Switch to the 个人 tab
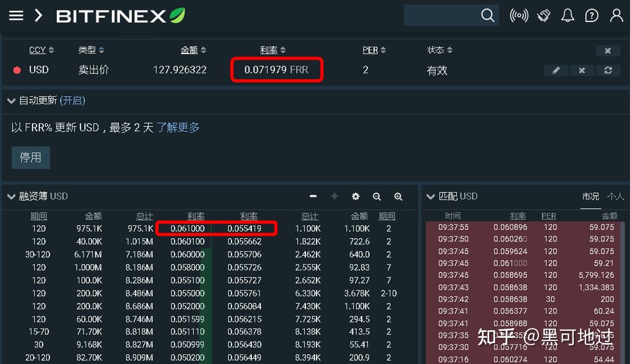Image resolution: width=630 pixels, height=364 pixels. coord(615,196)
